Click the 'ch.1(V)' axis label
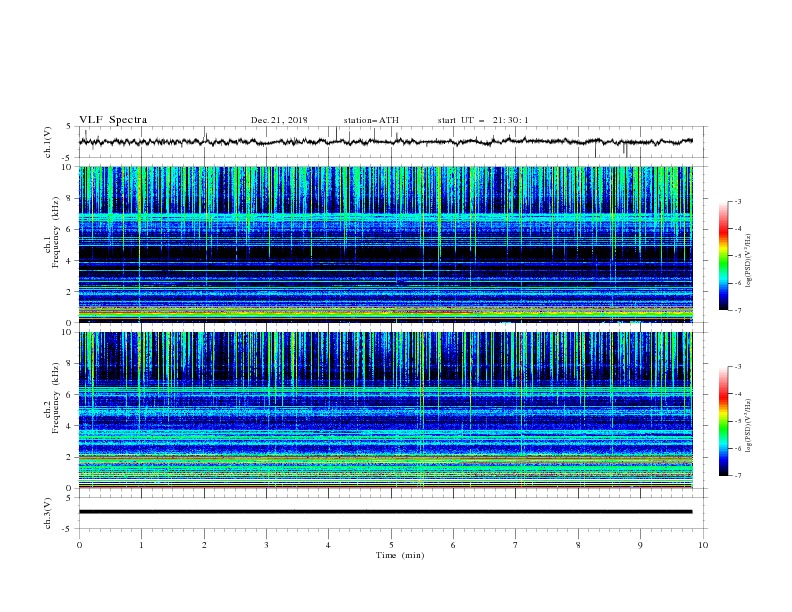Image resolution: width=792 pixels, height=612 pixels. (48, 142)
